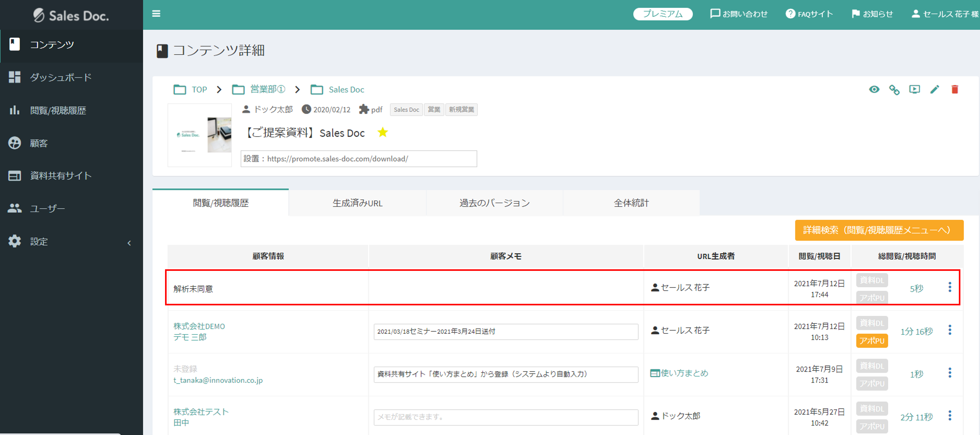The image size is (980, 435).
Task: Click the link URL generation icon
Action: [894, 90]
